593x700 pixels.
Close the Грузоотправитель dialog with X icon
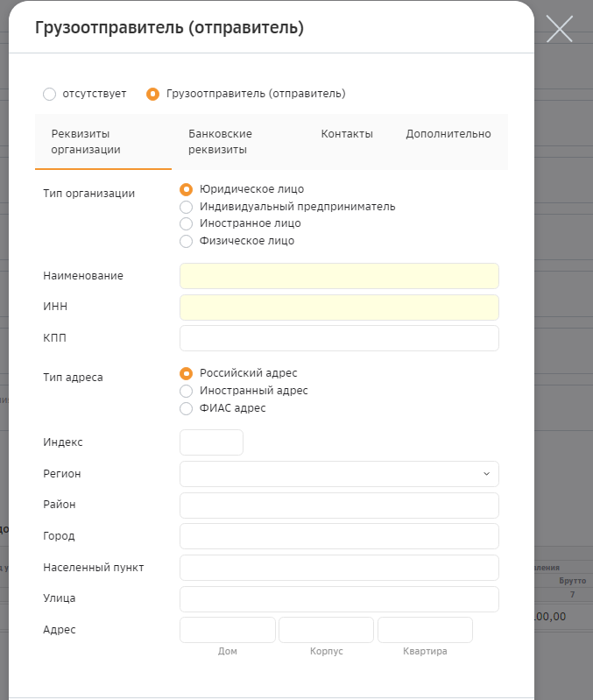tap(559, 29)
